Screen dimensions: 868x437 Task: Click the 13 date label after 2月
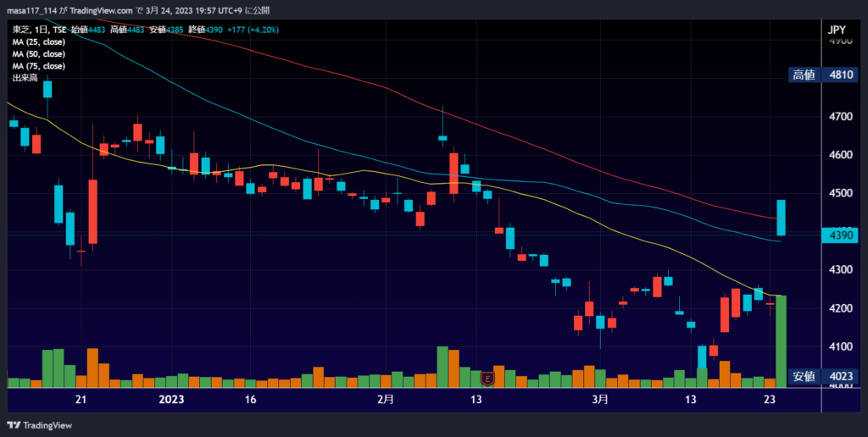pyautogui.click(x=476, y=400)
